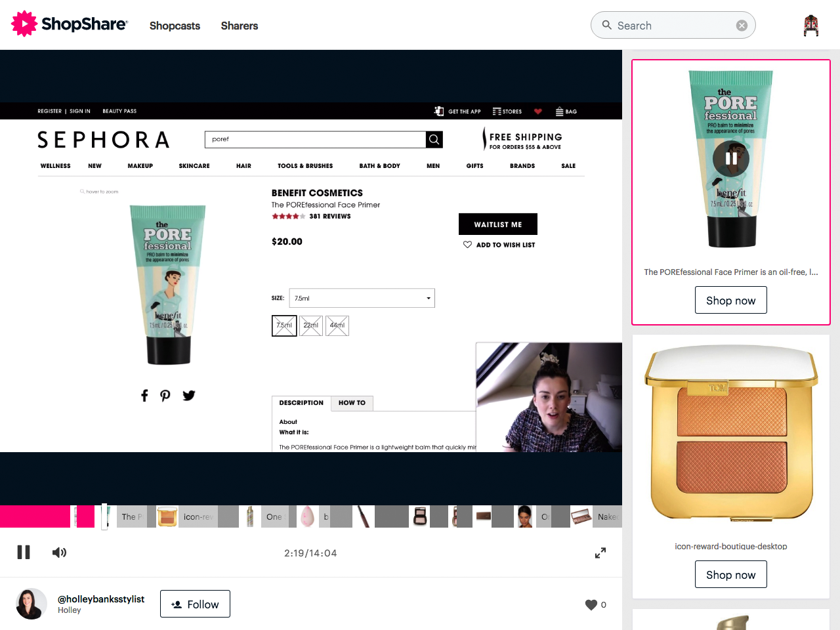Follow @holleybanksstylist

click(x=195, y=604)
